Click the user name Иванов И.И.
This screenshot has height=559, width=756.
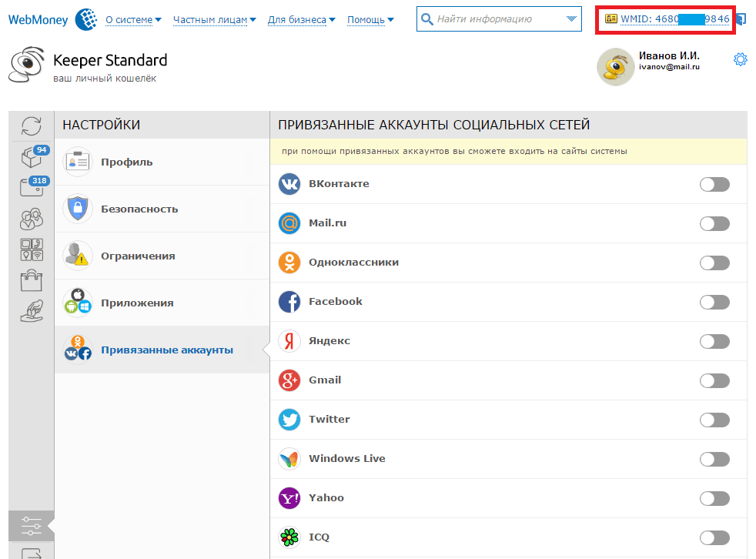(669, 55)
